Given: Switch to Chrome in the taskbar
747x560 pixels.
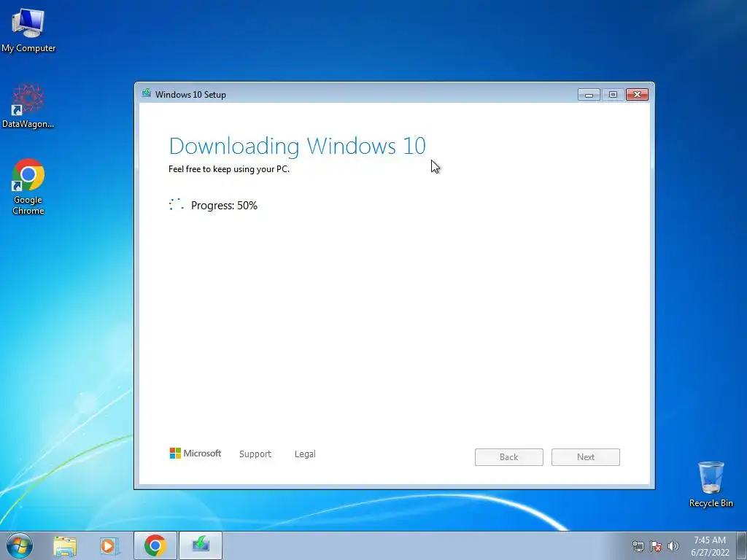Looking at the screenshot, I should click(x=155, y=545).
